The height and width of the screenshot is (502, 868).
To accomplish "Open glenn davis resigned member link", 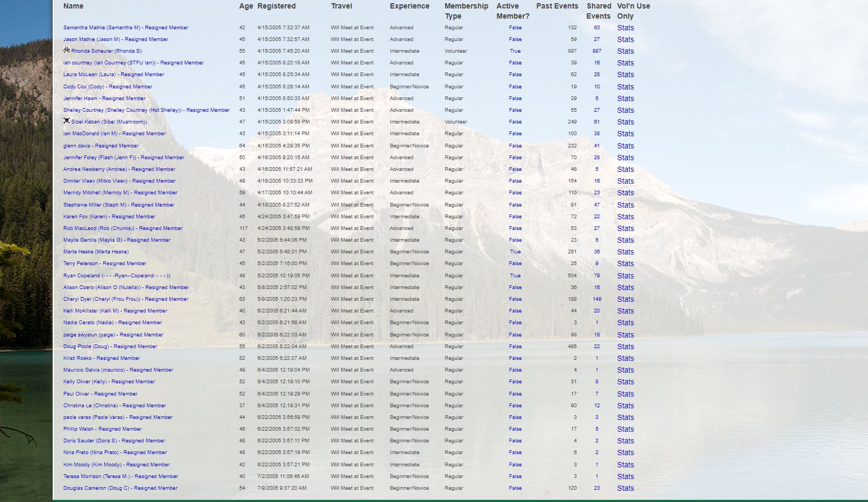I will point(101,146).
